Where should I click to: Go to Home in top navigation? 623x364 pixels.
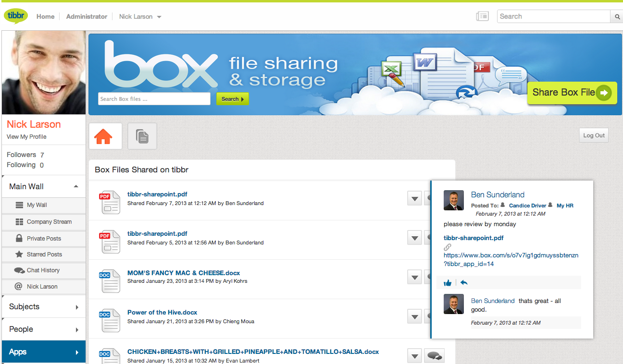point(46,16)
